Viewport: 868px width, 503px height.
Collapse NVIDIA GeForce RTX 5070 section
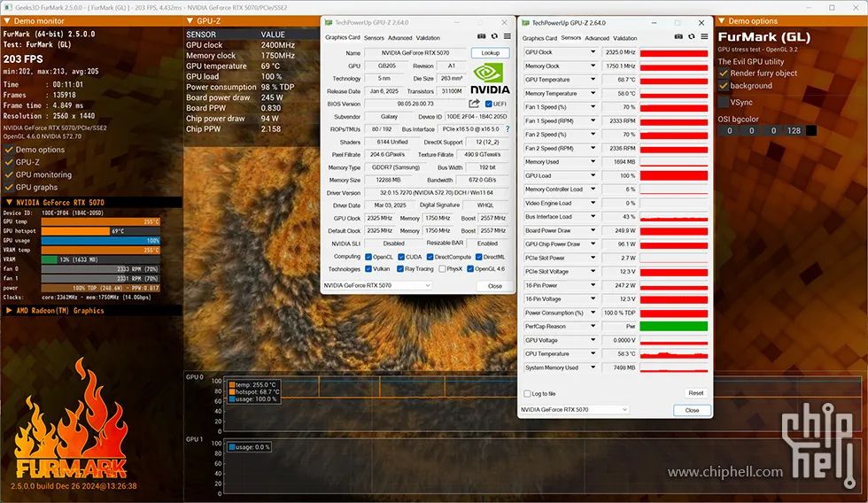tap(9, 203)
